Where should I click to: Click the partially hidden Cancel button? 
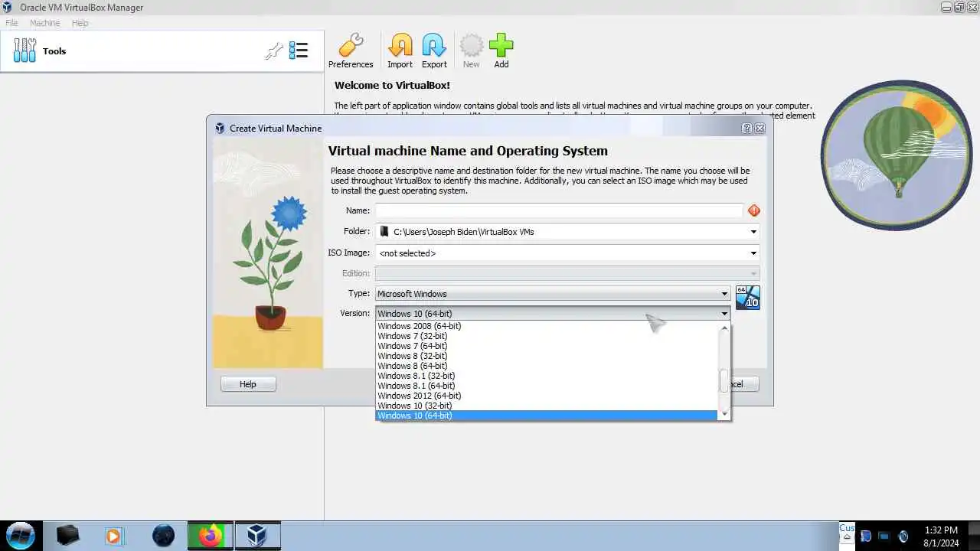point(745,384)
